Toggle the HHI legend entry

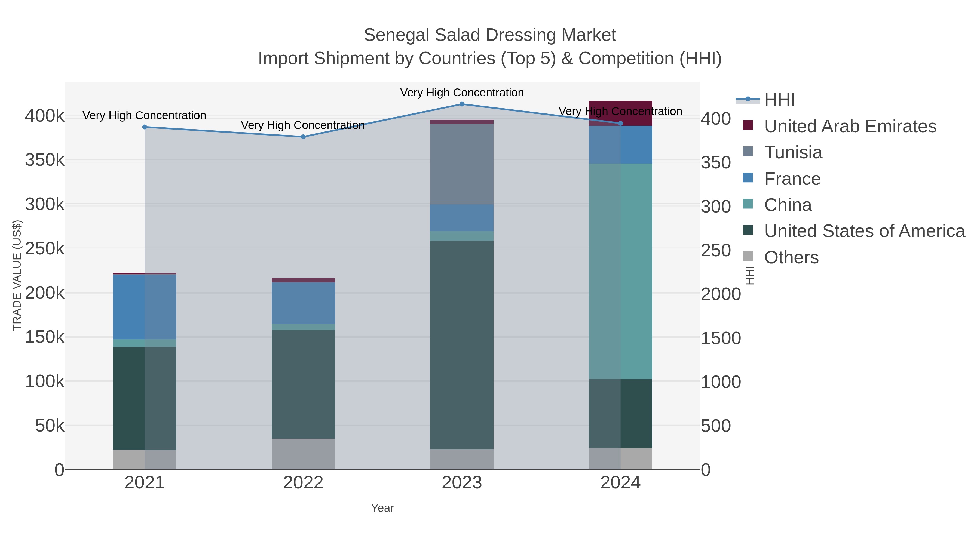coord(765,100)
